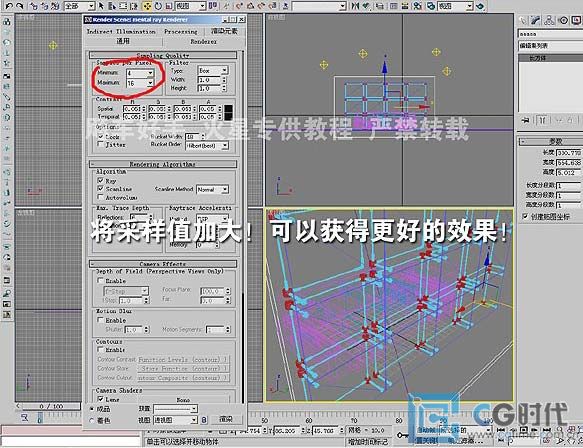Image resolution: width=583 pixels, height=448 pixels.
Task: Click the time slider showing 0 / 100
Action: tap(51, 406)
